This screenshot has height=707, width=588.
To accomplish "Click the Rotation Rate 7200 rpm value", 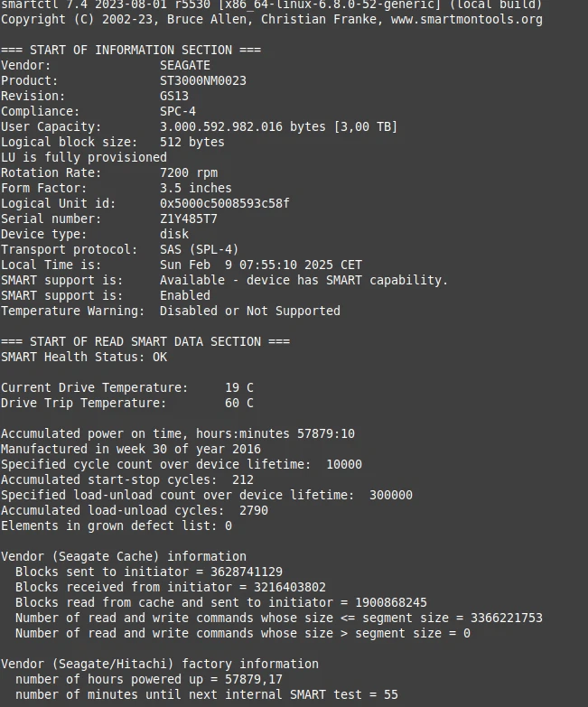I will click(189, 172).
